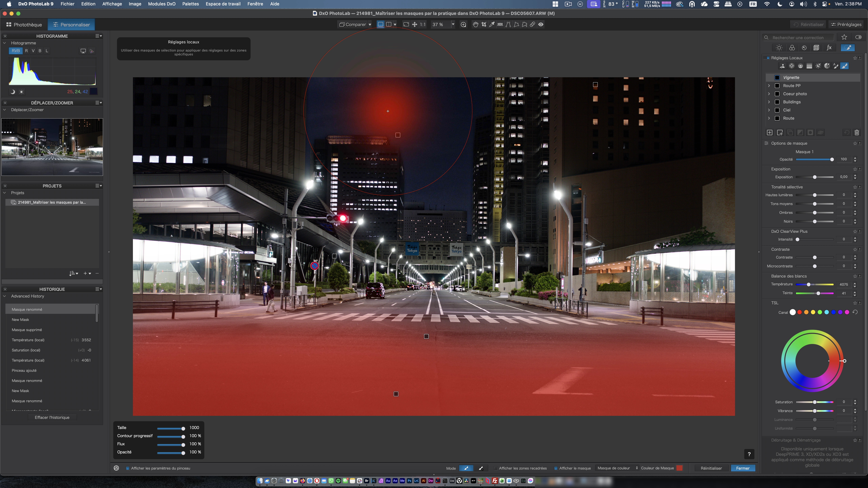Viewport: 868px width, 488px height.
Task: Open the zoom percentage dropdown
Action: pos(453,25)
